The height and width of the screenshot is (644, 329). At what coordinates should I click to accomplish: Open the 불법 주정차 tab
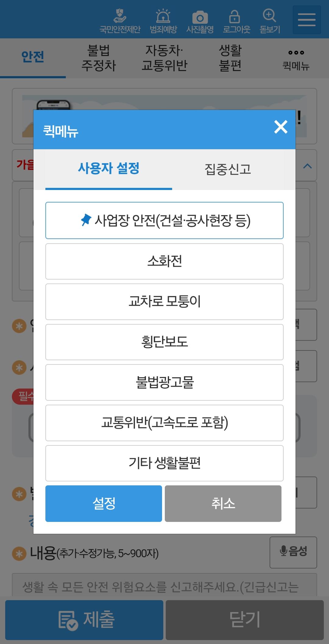pos(99,58)
